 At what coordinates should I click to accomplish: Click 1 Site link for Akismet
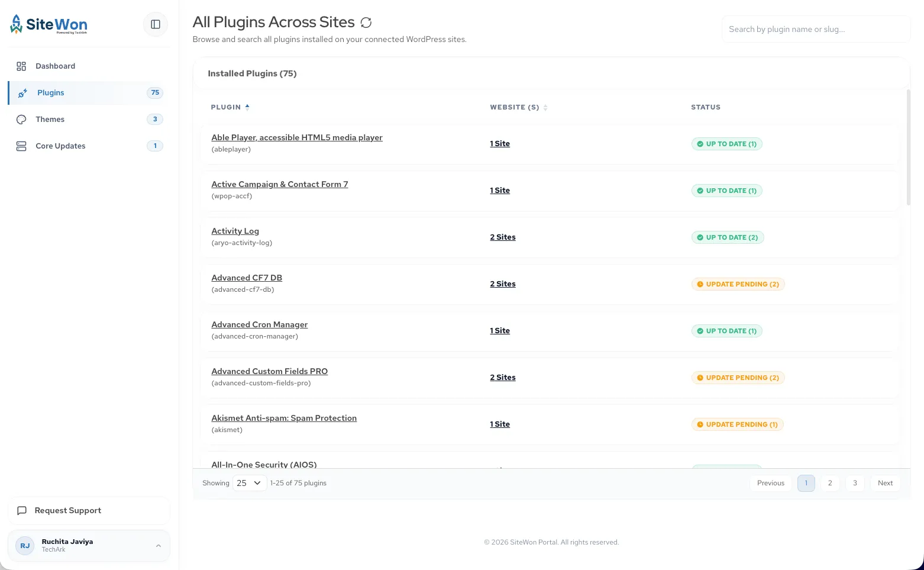pos(500,424)
